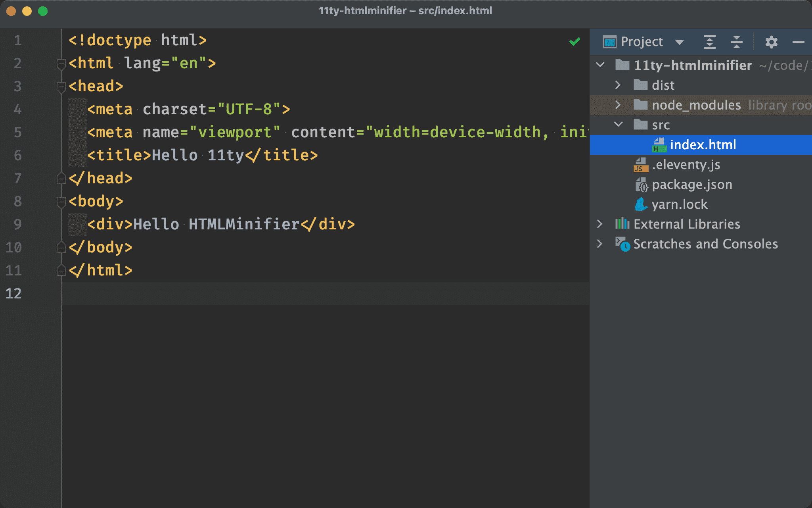Select the package.json file
The width and height of the screenshot is (812, 508).
tap(701, 184)
